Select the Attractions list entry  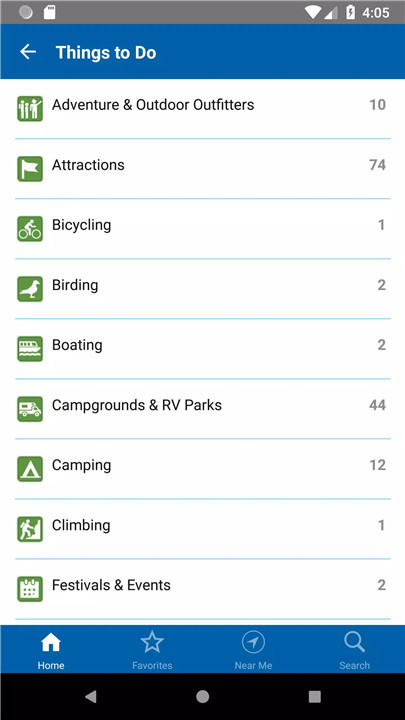pyautogui.click(x=202, y=169)
